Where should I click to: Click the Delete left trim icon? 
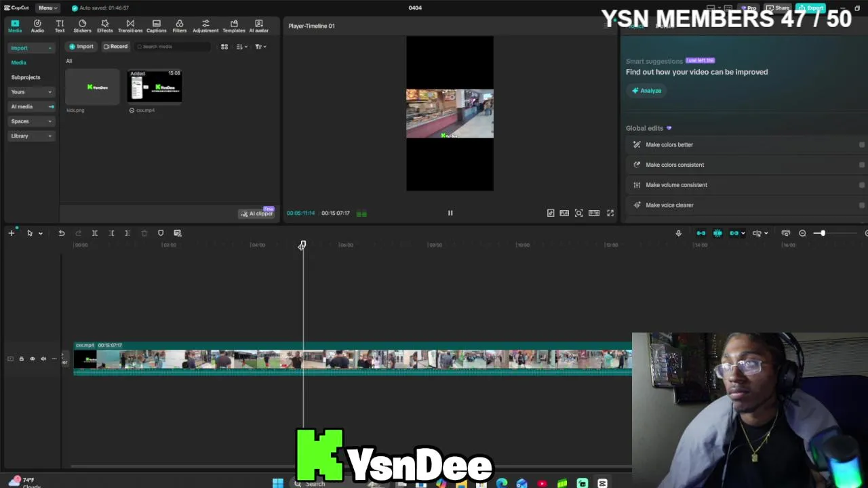click(111, 233)
